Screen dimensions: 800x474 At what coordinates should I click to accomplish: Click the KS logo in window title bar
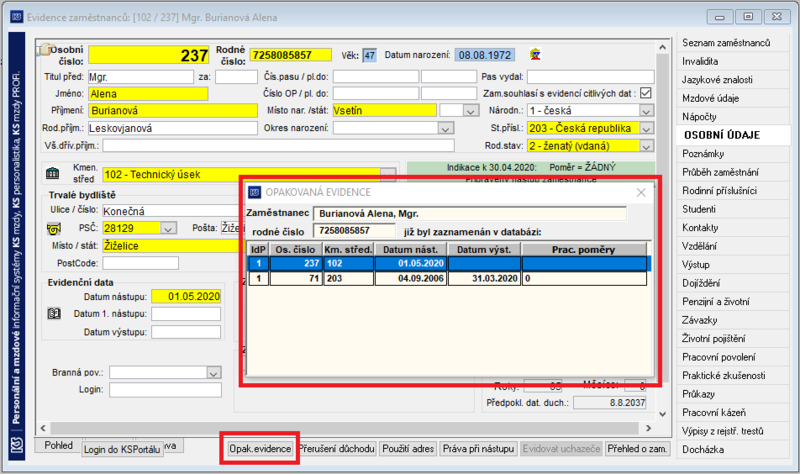[17, 17]
